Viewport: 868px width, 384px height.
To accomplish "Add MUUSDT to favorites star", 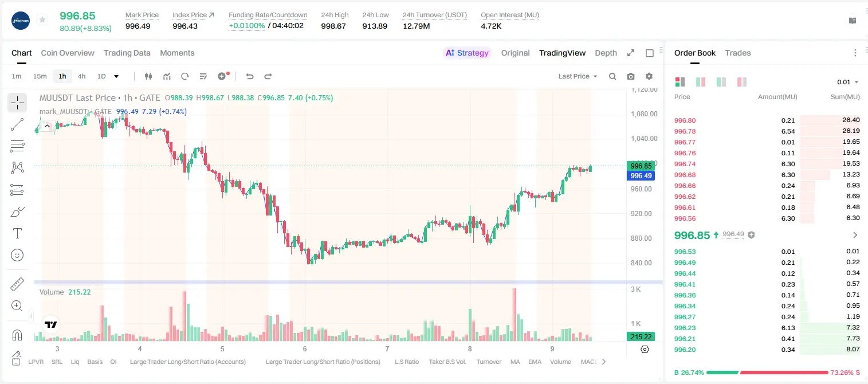I will click(x=42, y=20).
